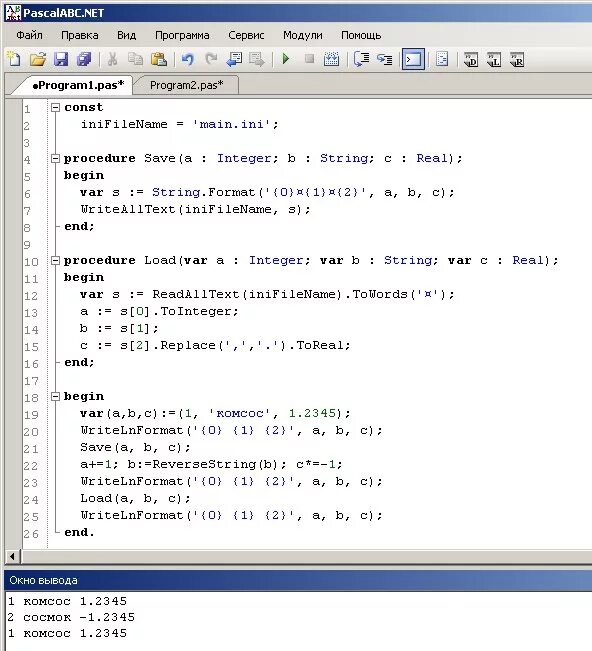Collapse the procedure Save block fold marker

(55, 159)
